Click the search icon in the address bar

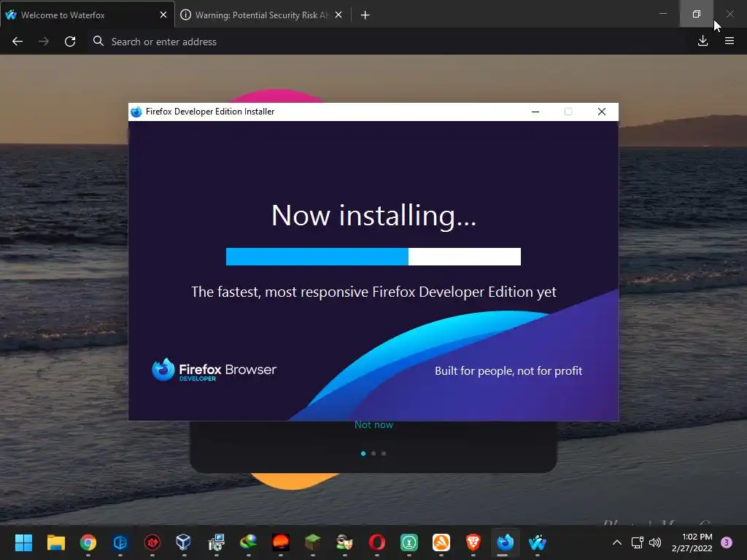pos(98,42)
